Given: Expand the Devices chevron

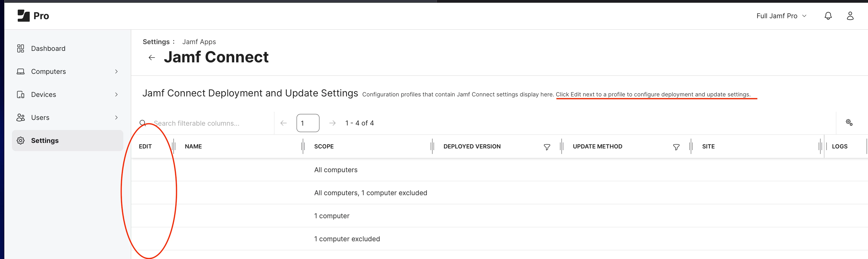Looking at the screenshot, I should 116,94.
